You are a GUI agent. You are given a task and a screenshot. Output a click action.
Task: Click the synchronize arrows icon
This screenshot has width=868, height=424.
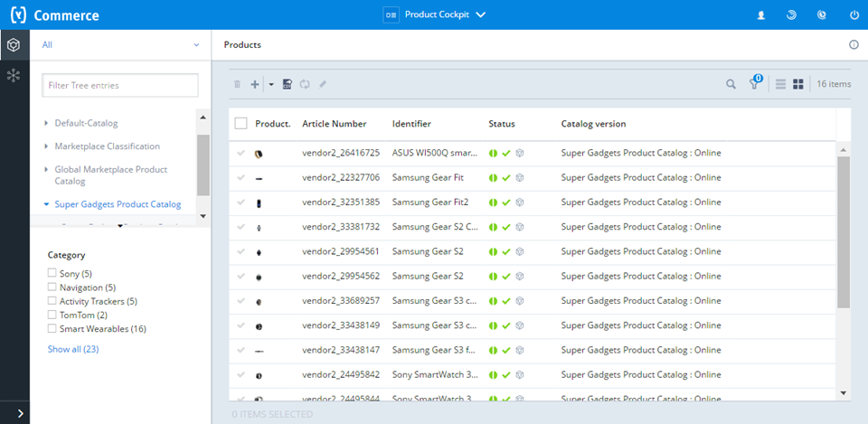point(305,84)
